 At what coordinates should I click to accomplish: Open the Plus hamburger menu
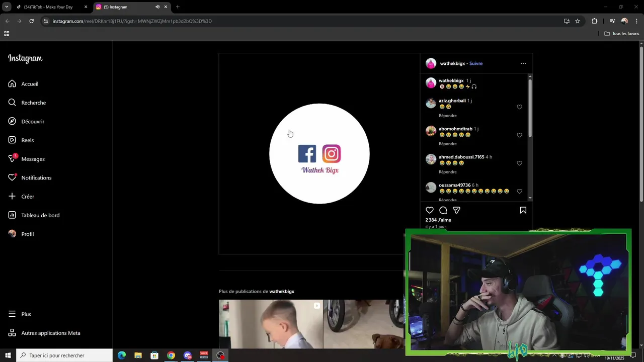coord(12,314)
